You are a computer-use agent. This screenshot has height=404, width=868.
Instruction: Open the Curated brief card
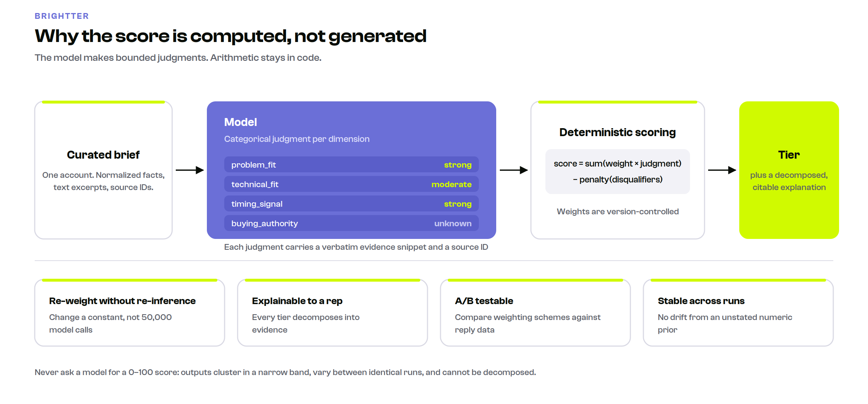coord(103,170)
